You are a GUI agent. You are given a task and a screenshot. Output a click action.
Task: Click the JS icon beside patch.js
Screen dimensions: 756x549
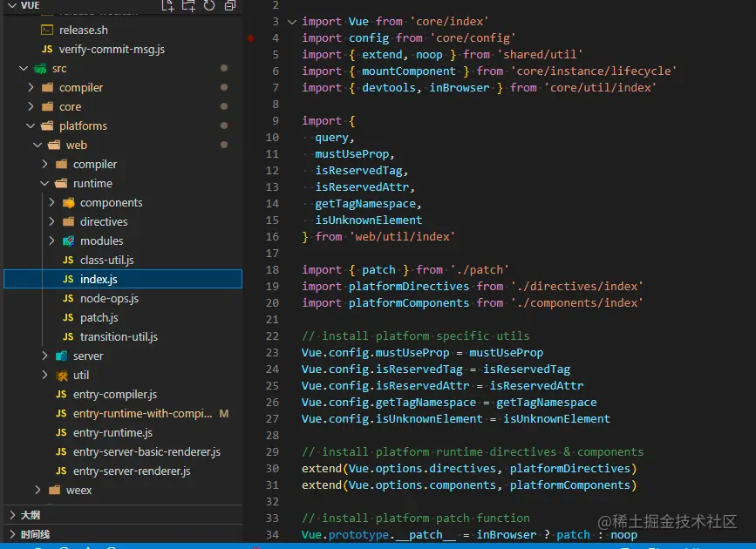(69, 318)
